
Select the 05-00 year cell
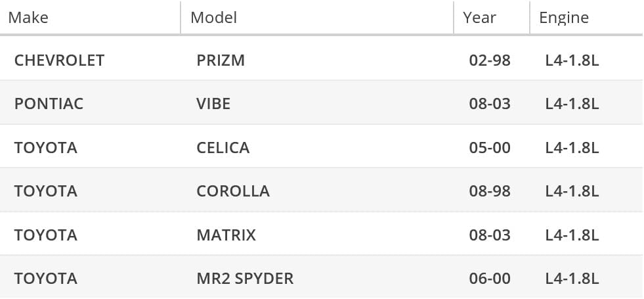[x=490, y=148]
